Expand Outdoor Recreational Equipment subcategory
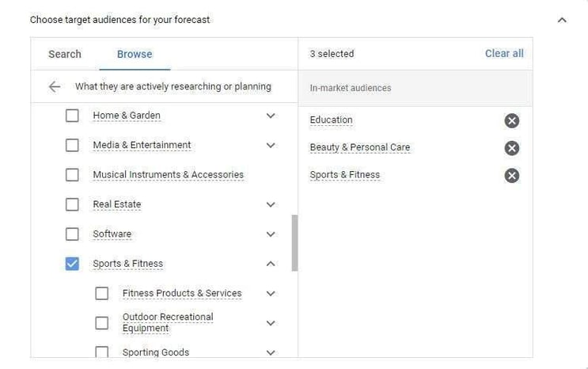Viewport: 588px width, 369px height. click(271, 323)
